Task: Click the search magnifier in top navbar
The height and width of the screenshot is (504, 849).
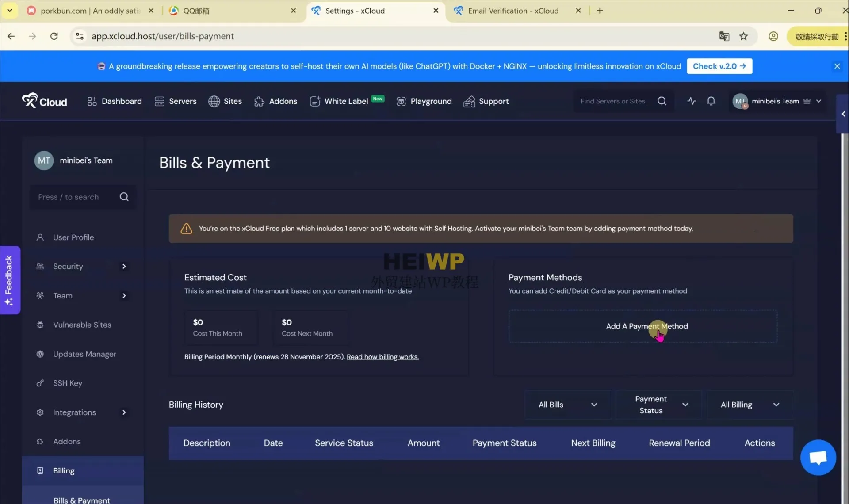Action: click(662, 101)
